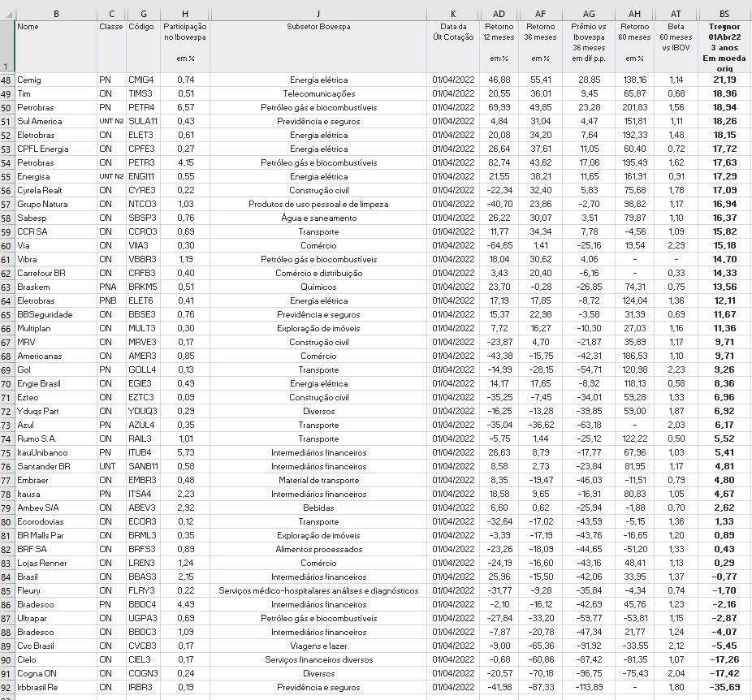752x700 pixels.
Task: Select the PETR4 code cell
Action: pyautogui.click(x=141, y=107)
